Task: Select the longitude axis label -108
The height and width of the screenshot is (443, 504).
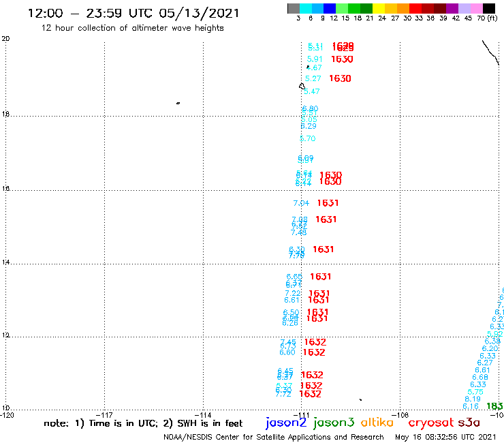Action: [x=400, y=415]
